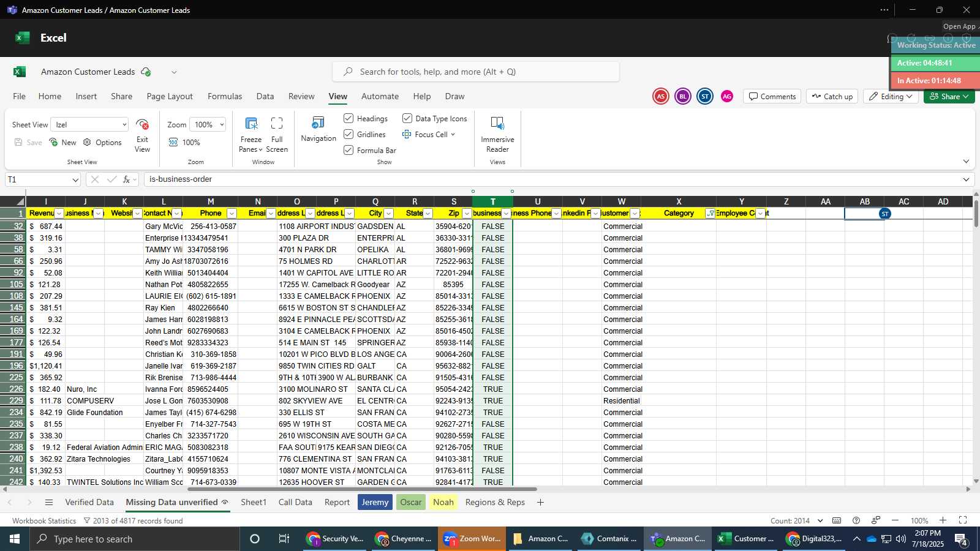Switch to the Data ribbon tab
The image size is (980, 551).
click(265, 96)
